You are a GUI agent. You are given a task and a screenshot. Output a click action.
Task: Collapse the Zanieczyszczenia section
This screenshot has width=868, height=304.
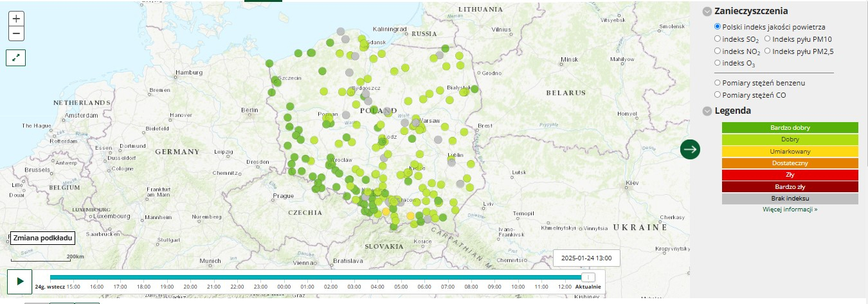[707, 12]
